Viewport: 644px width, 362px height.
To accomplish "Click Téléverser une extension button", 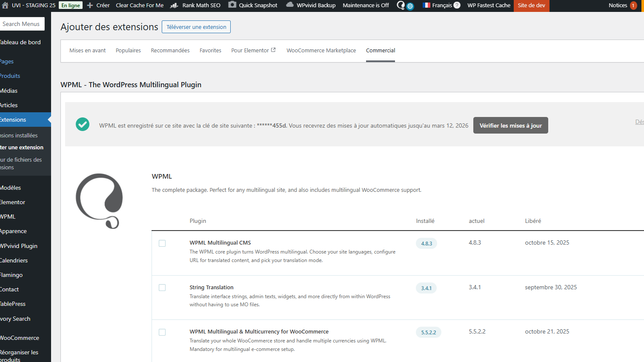I will pos(196,27).
